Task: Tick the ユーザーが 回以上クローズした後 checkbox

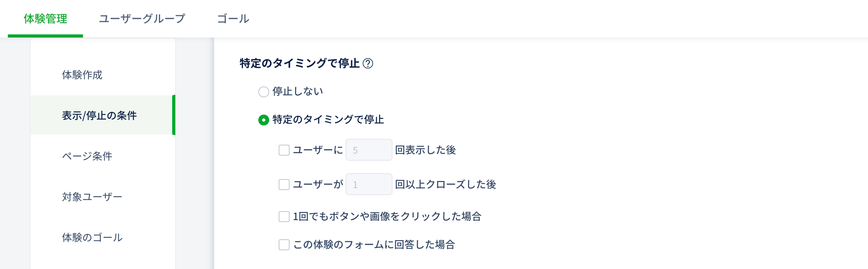Action: click(284, 185)
